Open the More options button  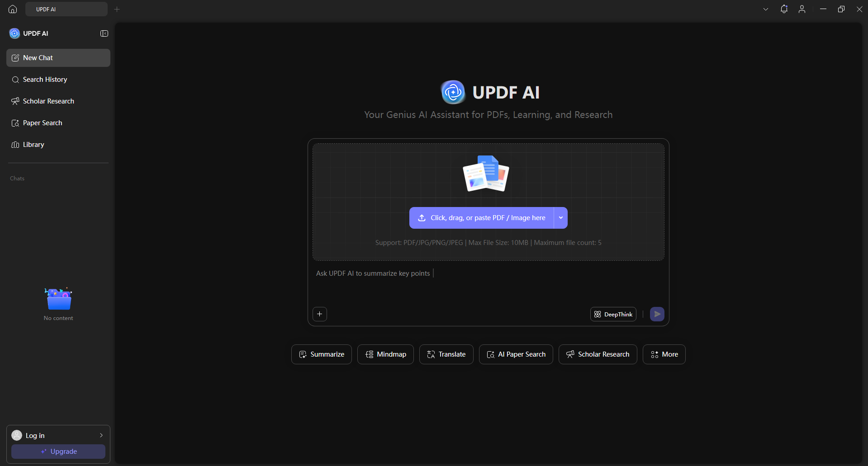click(664, 354)
